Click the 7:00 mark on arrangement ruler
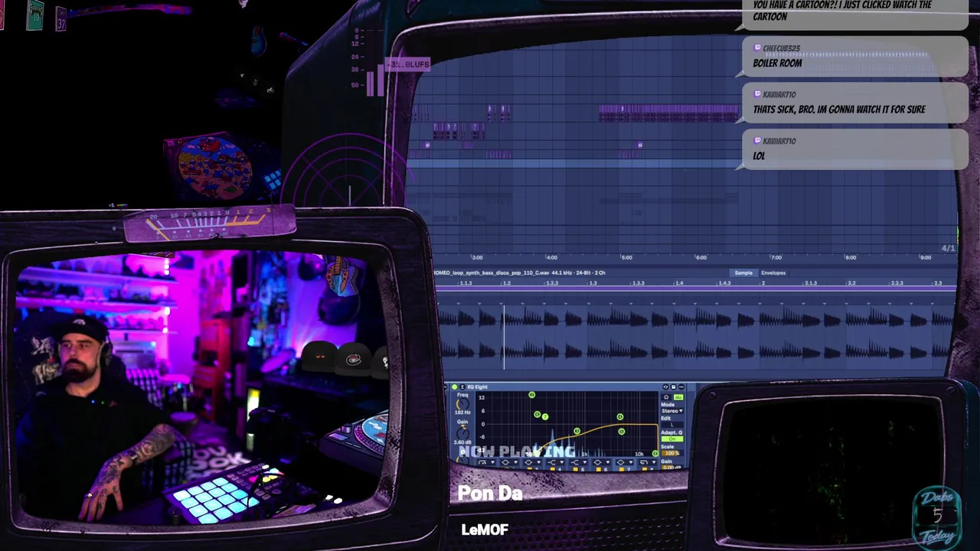Screen dimensions: 980x551 click(x=776, y=258)
